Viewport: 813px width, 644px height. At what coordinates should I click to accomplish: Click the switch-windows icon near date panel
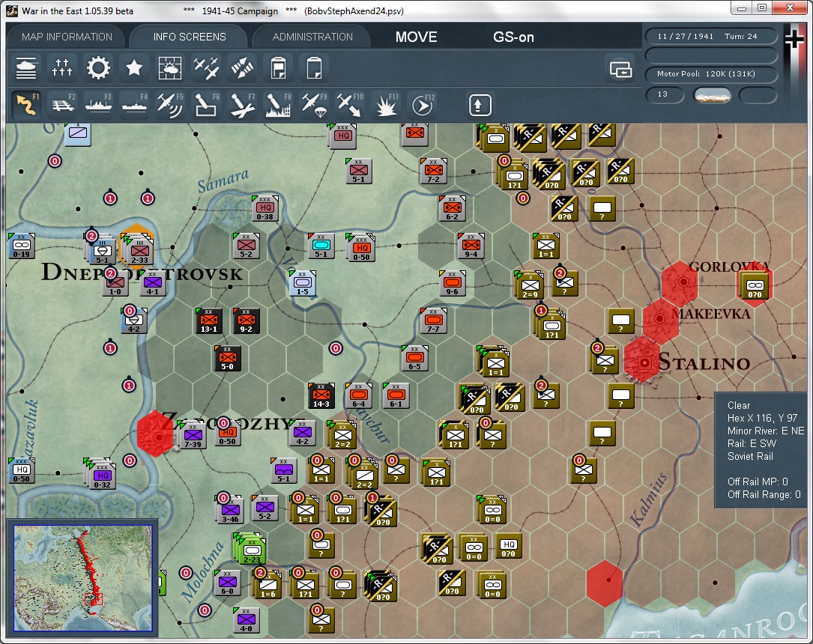pos(620,68)
